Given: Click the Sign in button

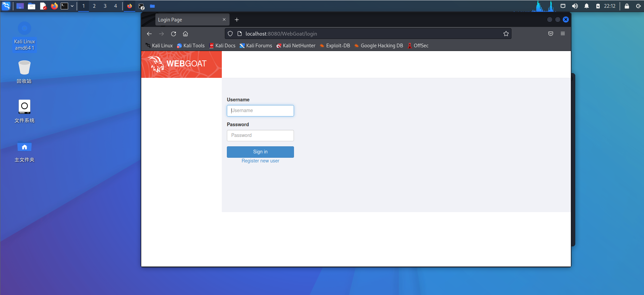Looking at the screenshot, I should (260, 152).
